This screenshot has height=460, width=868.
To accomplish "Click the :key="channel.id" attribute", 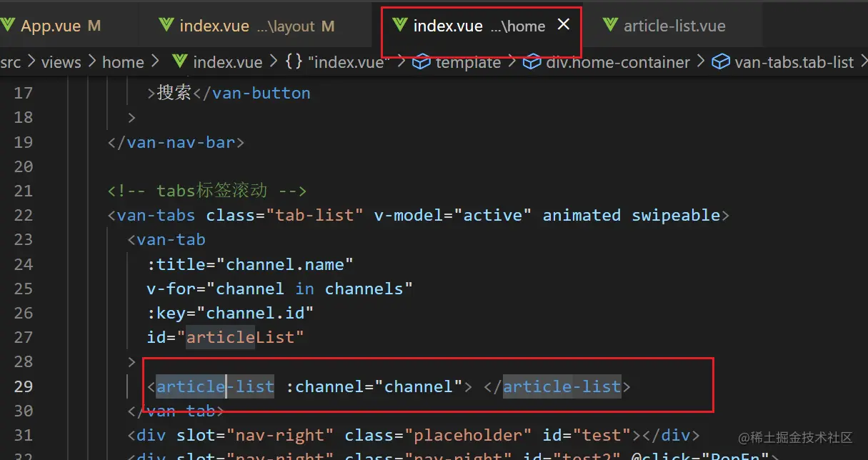I will (231, 313).
